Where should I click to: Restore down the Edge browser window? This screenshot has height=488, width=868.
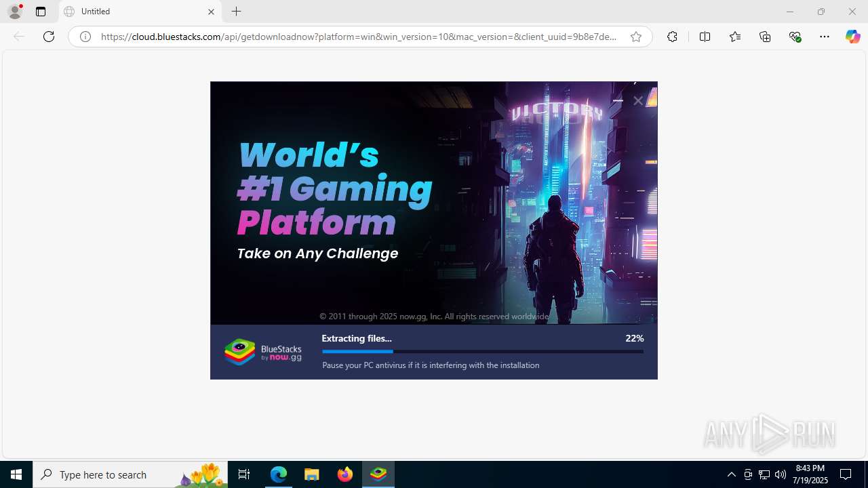[x=821, y=12]
